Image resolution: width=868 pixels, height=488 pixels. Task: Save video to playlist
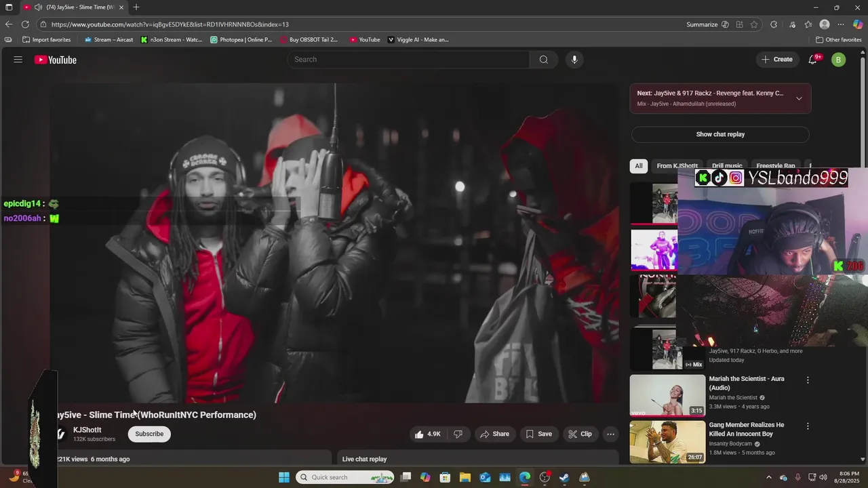pos(539,434)
